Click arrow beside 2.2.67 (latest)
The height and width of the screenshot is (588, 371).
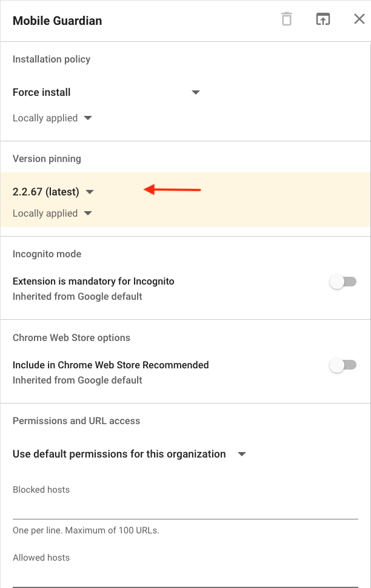point(90,192)
